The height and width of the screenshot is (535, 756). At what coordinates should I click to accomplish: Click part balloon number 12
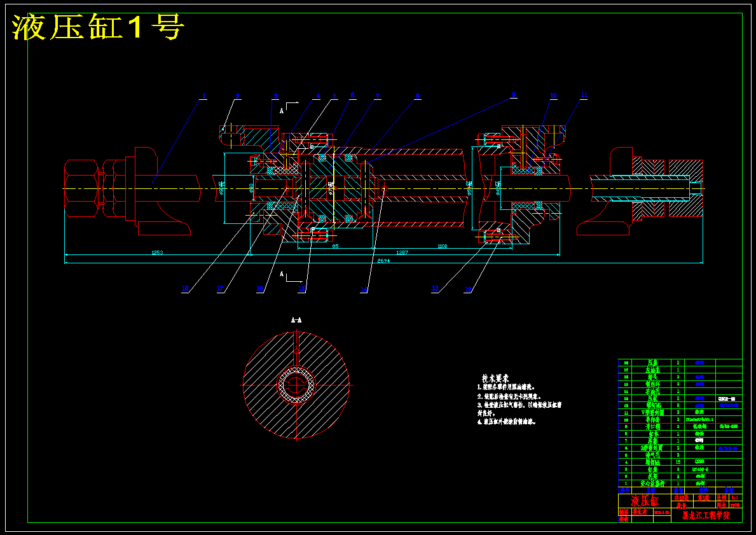click(x=468, y=289)
